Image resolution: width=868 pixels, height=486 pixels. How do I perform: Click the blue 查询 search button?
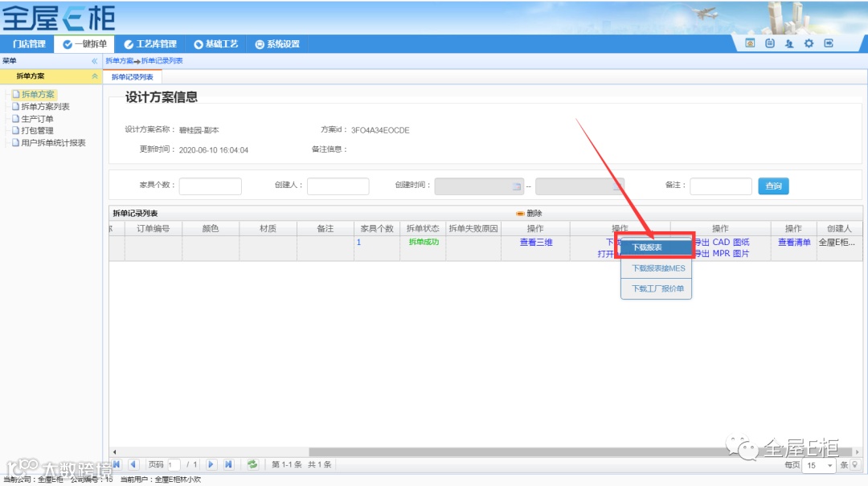773,186
